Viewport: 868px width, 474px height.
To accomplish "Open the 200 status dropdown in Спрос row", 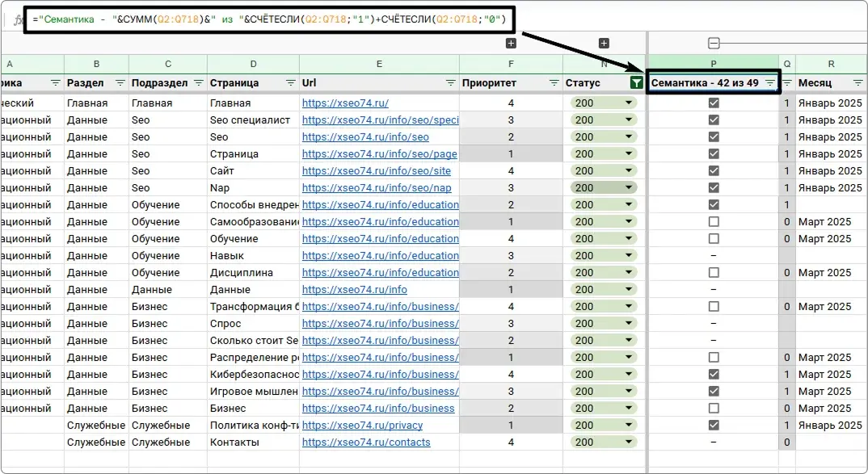I will [629, 324].
